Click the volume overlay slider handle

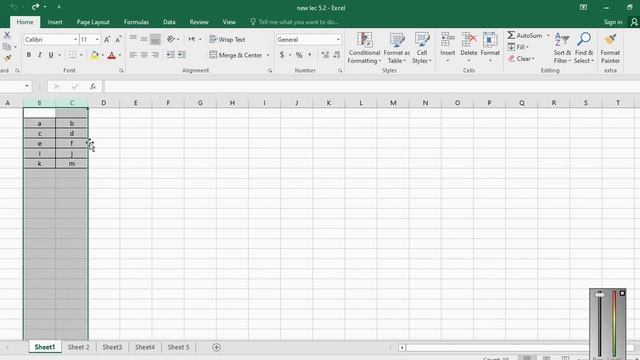pyautogui.click(x=600, y=294)
